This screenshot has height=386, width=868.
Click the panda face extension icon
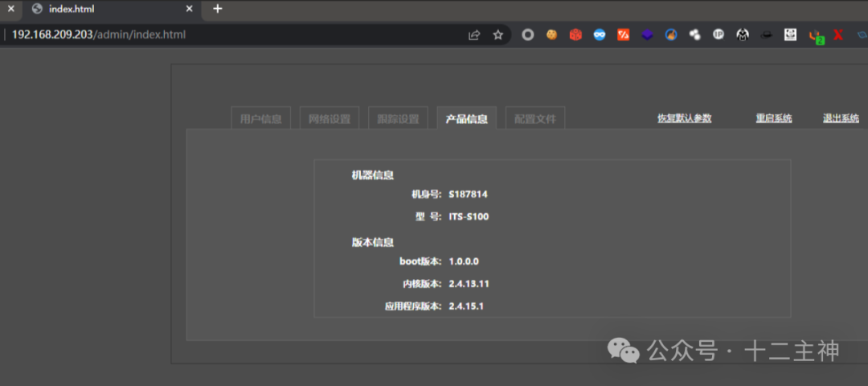[x=790, y=35]
